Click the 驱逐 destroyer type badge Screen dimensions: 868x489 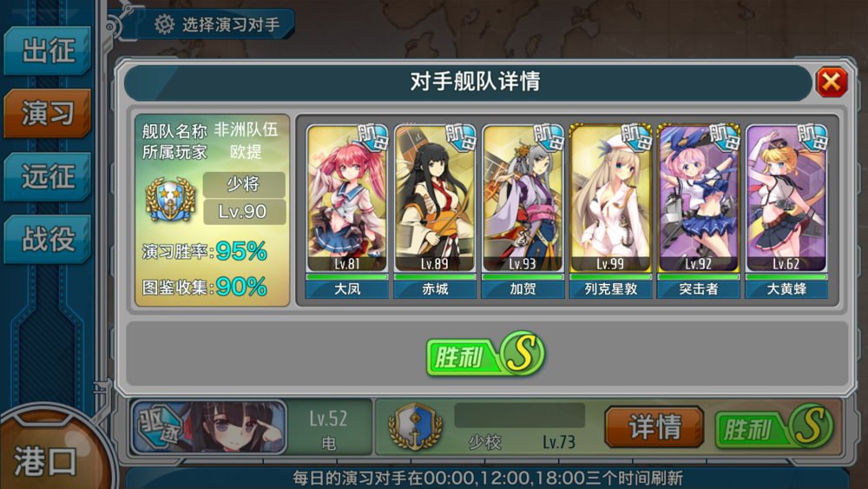click(158, 427)
